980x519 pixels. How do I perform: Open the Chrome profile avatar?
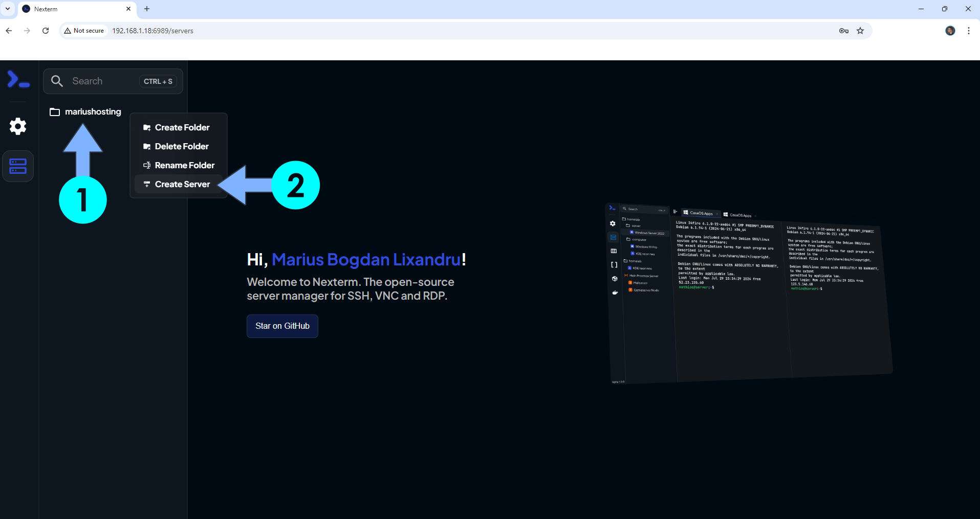click(x=950, y=31)
